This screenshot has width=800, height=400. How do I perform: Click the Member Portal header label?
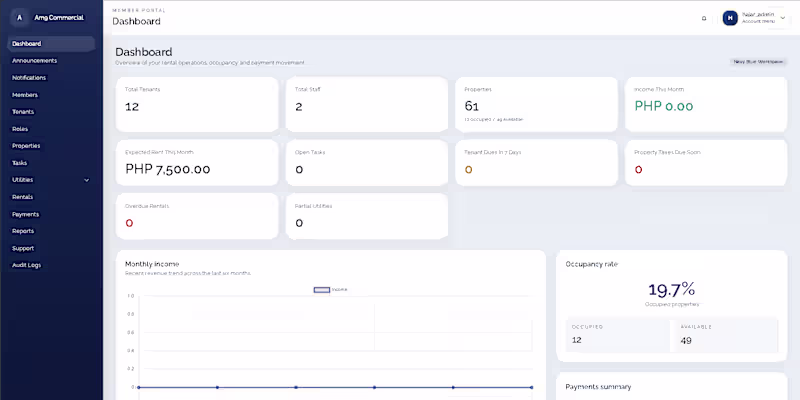[x=139, y=11]
